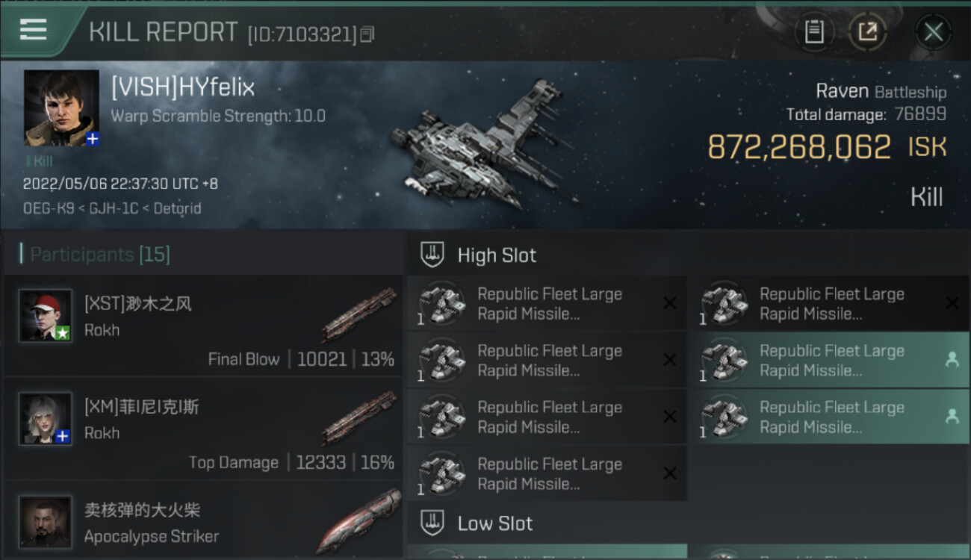Click the [VISH]HYfelix pilot name

pyautogui.click(x=183, y=87)
